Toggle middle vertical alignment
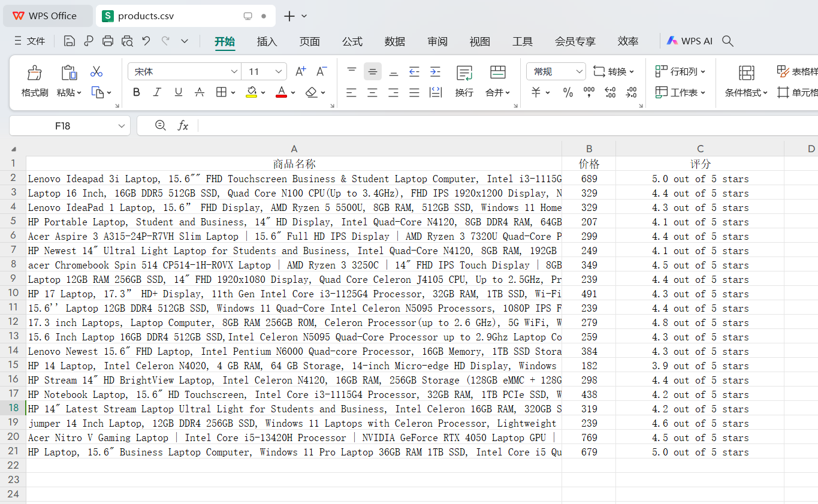The width and height of the screenshot is (818, 504). pos(372,71)
